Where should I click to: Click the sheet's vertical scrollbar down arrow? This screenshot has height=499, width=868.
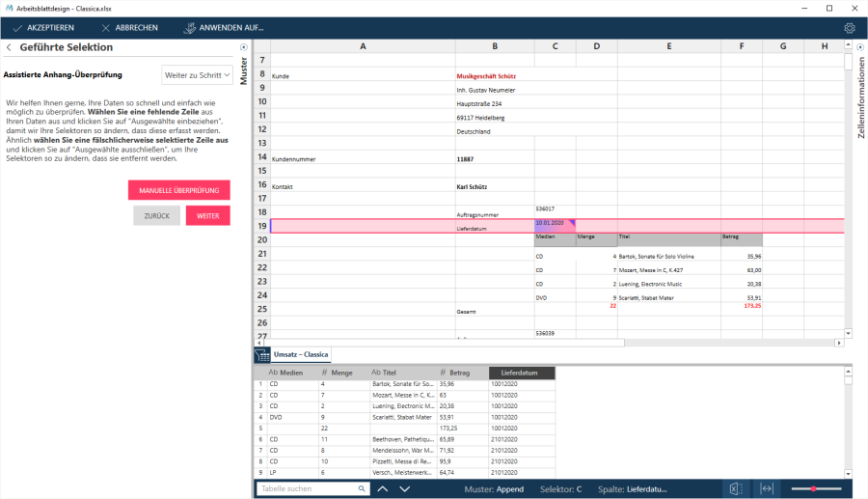point(848,333)
